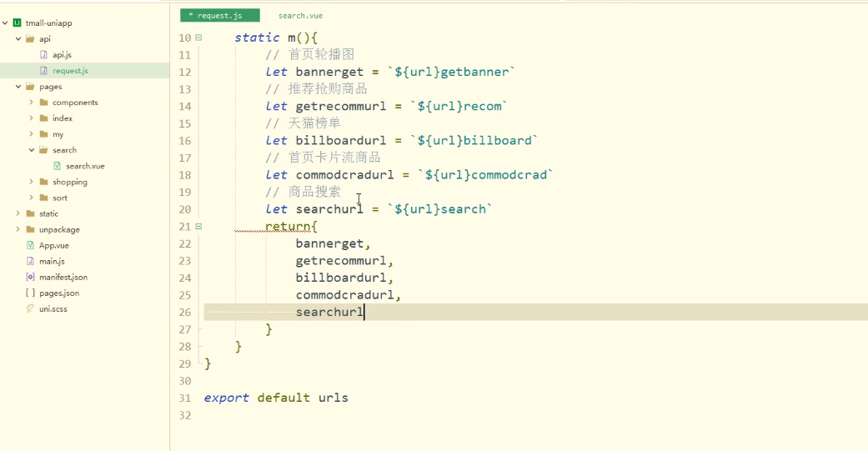Click 'searchurl' declaration on line 20

coord(329,209)
